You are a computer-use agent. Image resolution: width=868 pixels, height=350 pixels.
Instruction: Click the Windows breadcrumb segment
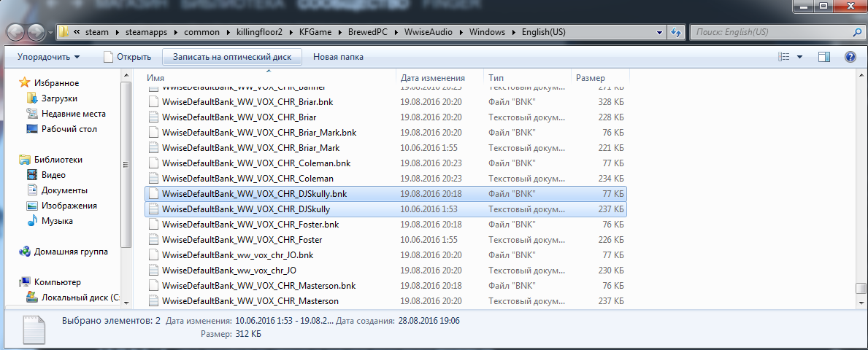click(x=488, y=32)
